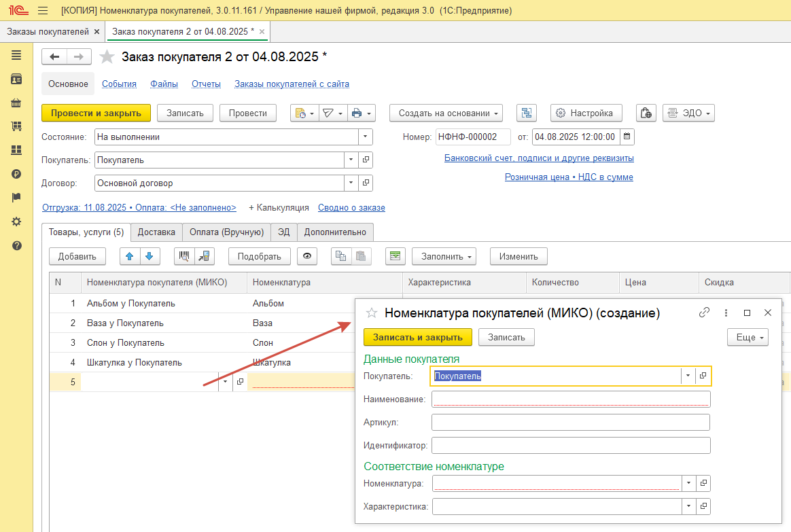Expand the Договор dropdown list

tap(351, 183)
